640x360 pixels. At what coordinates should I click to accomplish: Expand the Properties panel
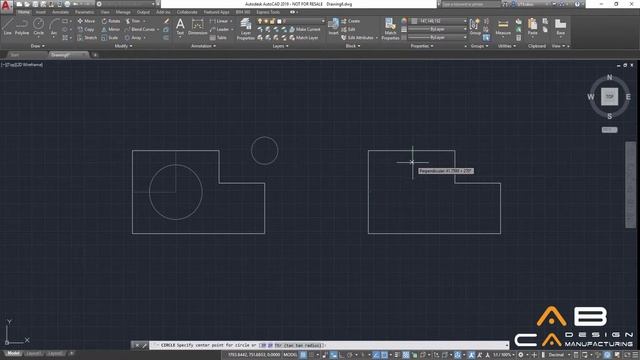[x=422, y=46]
